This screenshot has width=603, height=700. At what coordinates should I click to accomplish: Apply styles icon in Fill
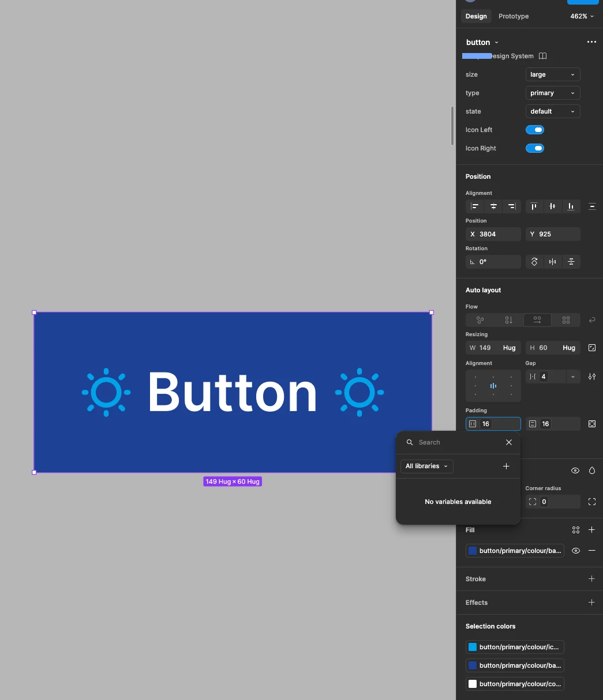tap(575, 530)
